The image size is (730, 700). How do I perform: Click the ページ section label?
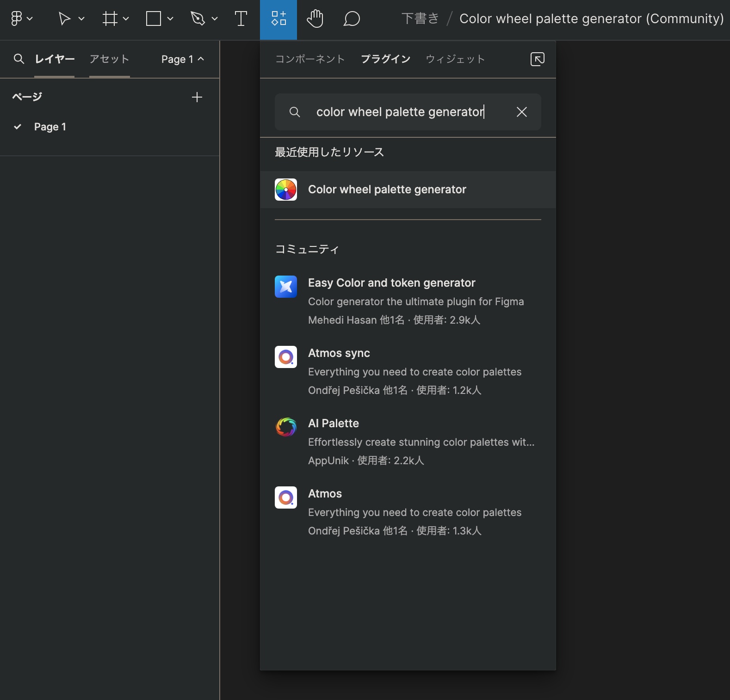[x=27, y=97]
